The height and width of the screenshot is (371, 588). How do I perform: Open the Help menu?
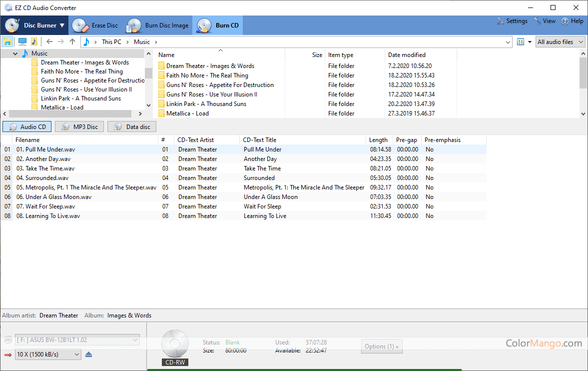point(572,21)
